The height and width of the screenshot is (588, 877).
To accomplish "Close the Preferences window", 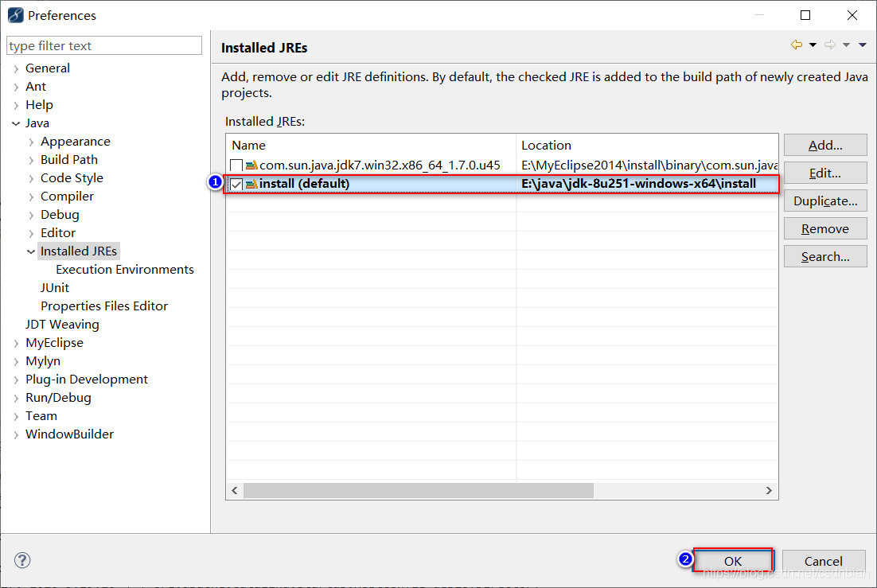I will click(x=852, y=15).
